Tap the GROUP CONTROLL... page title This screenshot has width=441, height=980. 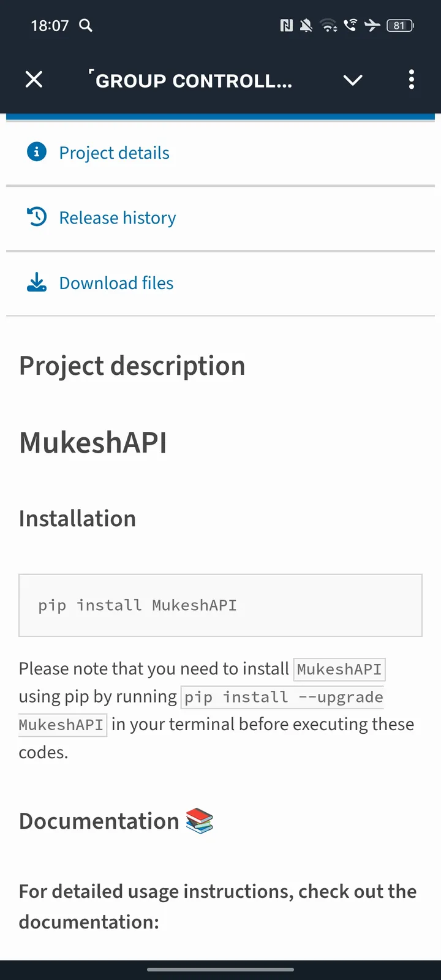tap(194, 81)
